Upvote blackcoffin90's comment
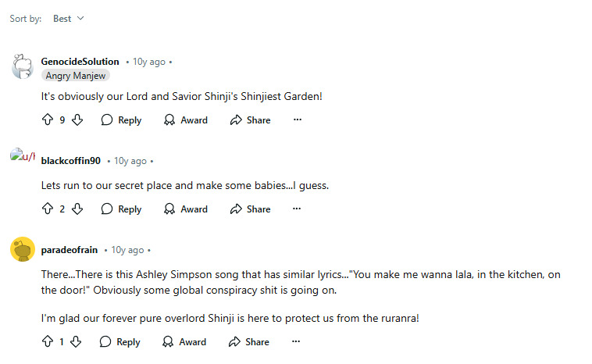The image size is (592, 364). pos(47,209)
